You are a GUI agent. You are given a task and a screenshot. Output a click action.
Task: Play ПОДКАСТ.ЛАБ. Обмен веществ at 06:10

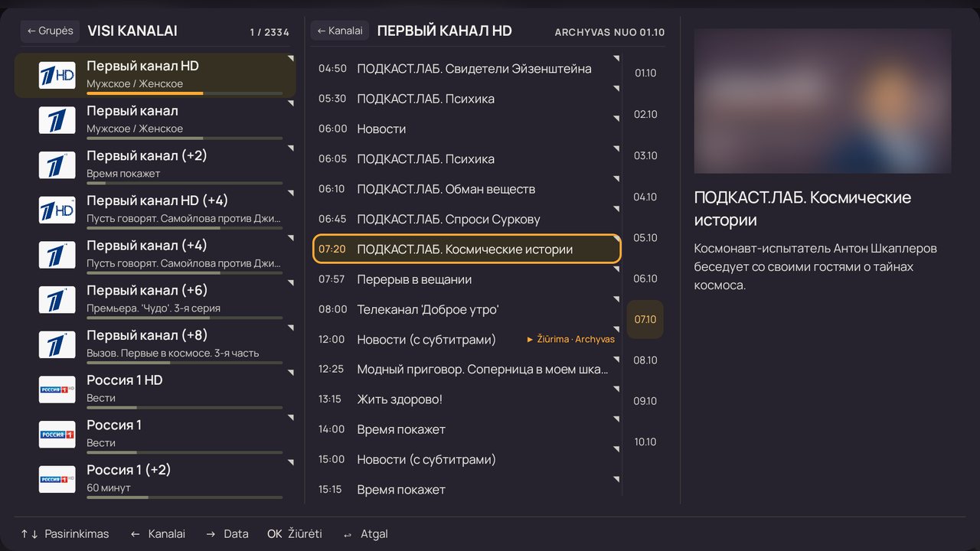(467, 189)
